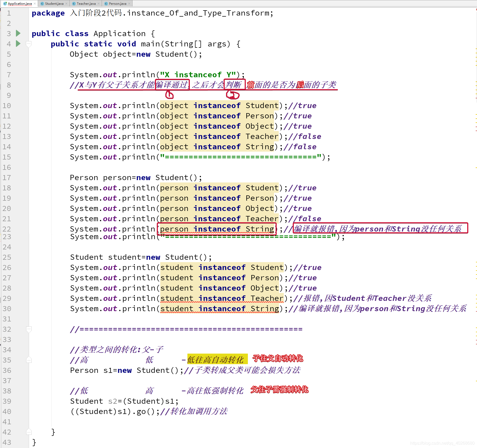Switch to the Student.java tab

point(54,3)
